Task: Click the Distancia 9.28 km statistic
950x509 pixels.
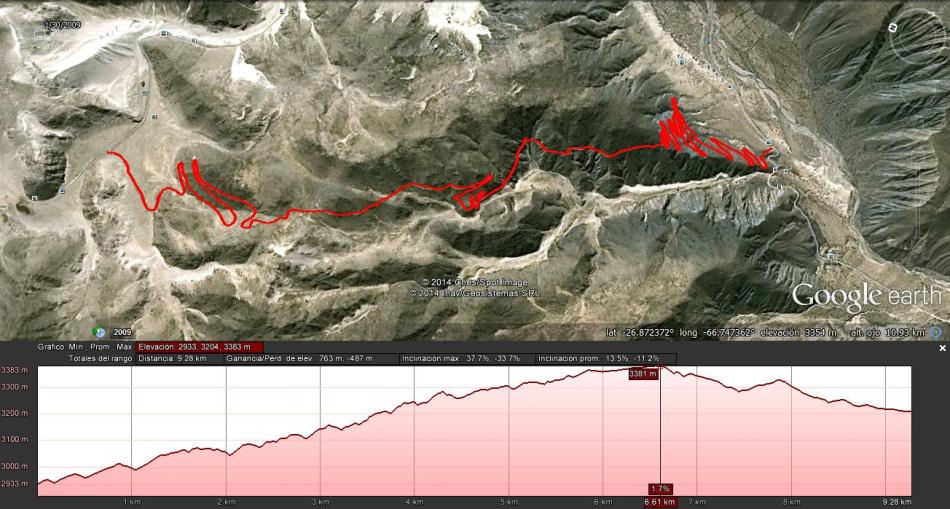Action: pos(179,359)
